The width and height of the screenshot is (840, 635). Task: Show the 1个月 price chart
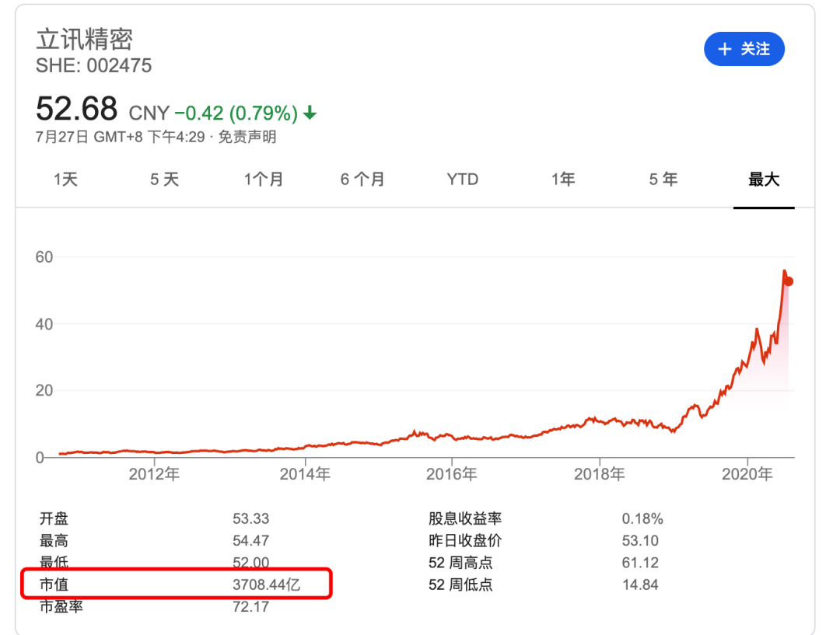click(x=264, y=180)
